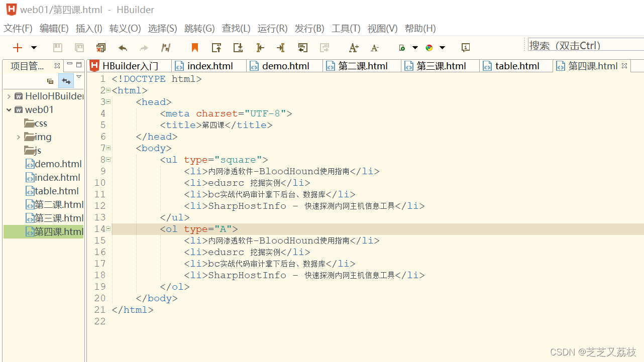
Task: Click the code format icon after Redo
Action: tap(166, 48)
